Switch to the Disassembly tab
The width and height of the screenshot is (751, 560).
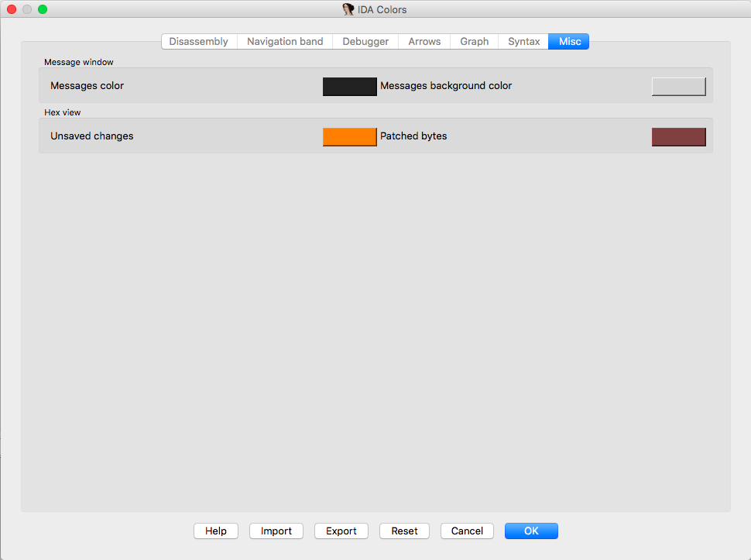pos(199,42)
